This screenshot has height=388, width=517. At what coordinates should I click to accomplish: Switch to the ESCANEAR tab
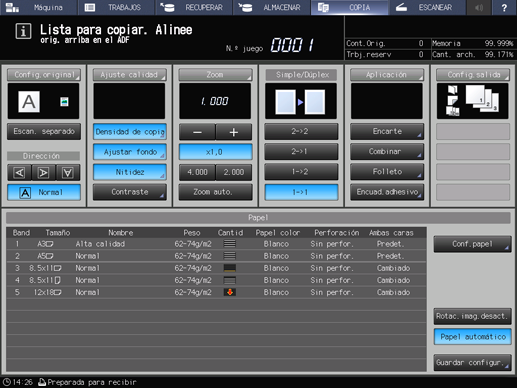(427, 7)
